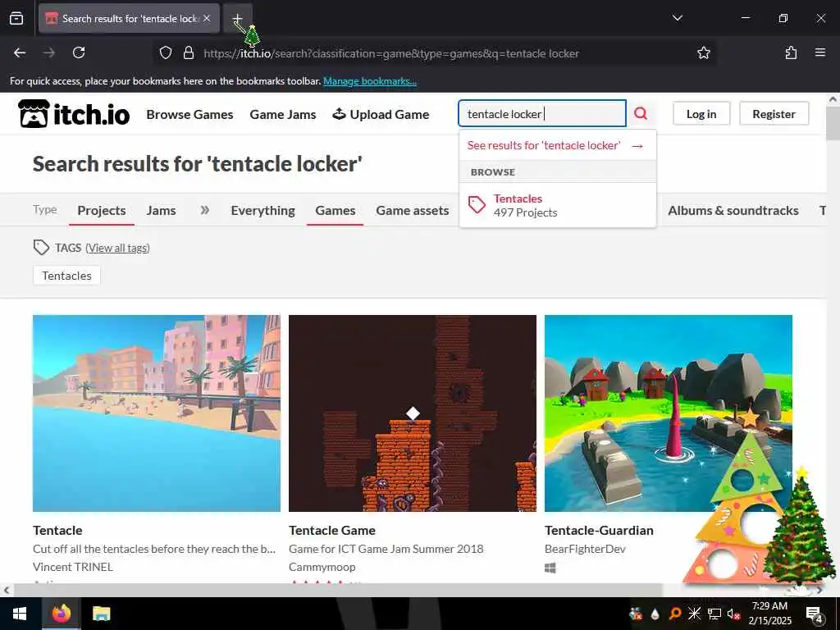Click the Log in button
The width and height of the screenshot is (840, 630).
tap(701, 113)
